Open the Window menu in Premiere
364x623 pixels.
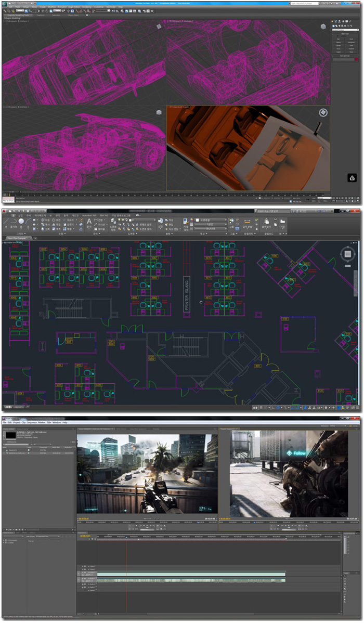pos(57,422)
